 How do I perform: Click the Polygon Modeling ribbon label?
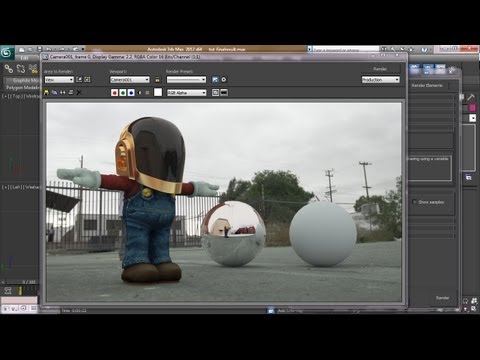23,87
